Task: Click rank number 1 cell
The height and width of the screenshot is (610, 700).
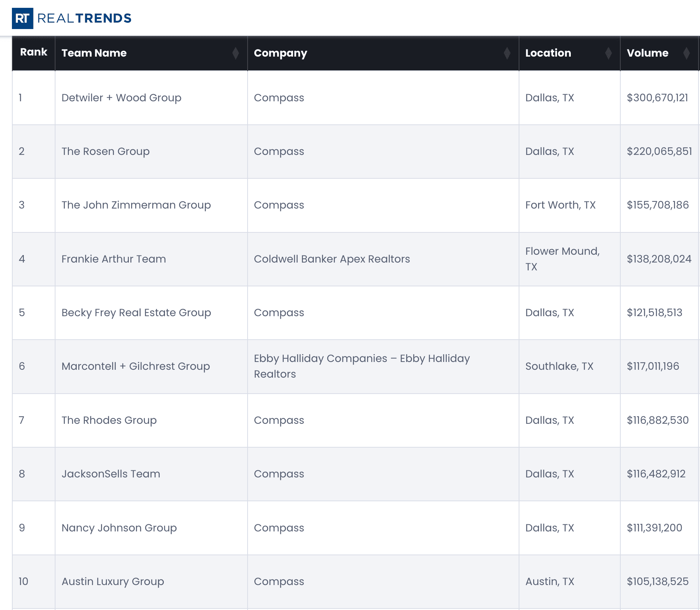Action: 34,98
